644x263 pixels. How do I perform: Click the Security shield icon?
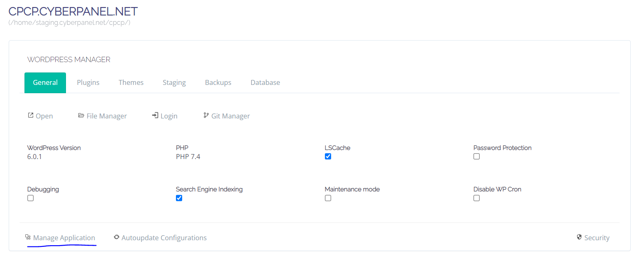click(579, 237)
